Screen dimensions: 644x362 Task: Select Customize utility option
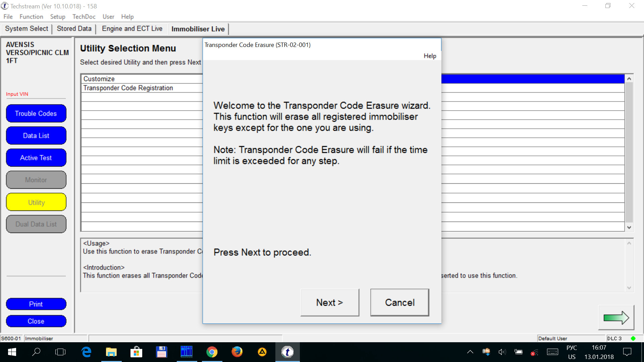click(x=99, y=79)
